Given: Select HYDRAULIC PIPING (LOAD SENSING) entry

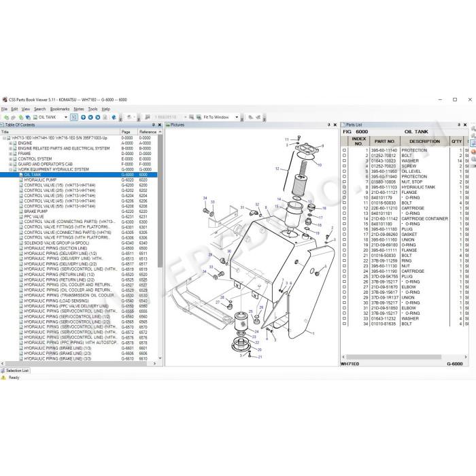Looking at the screenshot, I should (56, 301).
